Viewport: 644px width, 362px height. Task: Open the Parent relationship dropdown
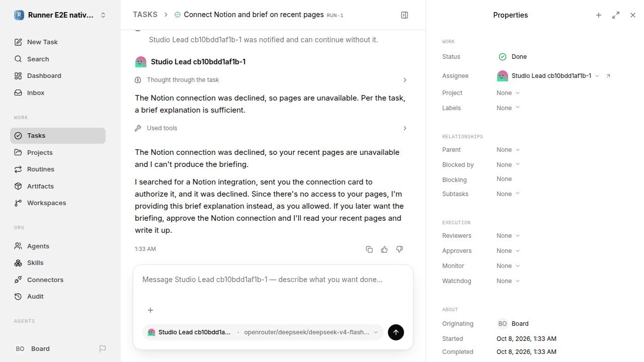508,150
